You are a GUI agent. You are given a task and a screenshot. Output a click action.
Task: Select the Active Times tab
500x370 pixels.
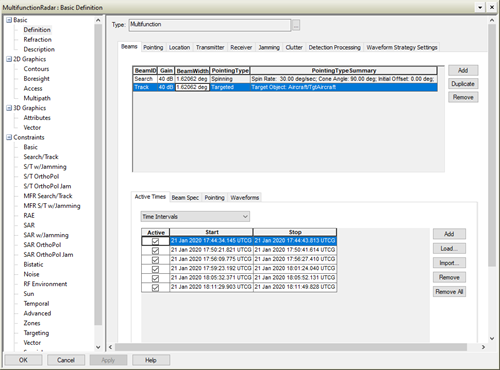click(x=150, y=197)
